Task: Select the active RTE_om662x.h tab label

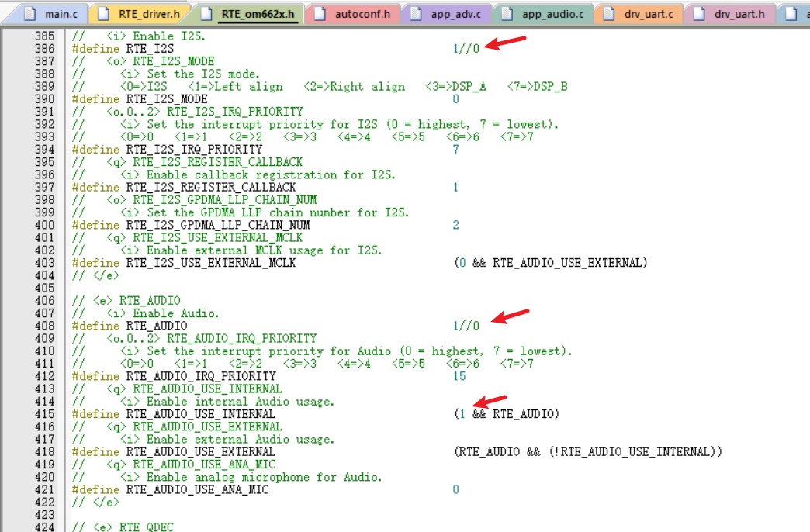Action: [258, 13]
